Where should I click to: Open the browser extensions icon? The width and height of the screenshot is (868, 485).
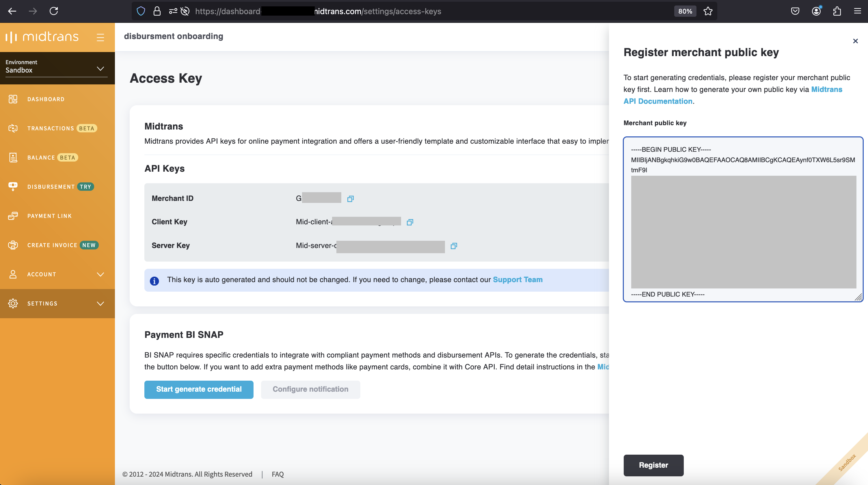[x=837, y=11]
